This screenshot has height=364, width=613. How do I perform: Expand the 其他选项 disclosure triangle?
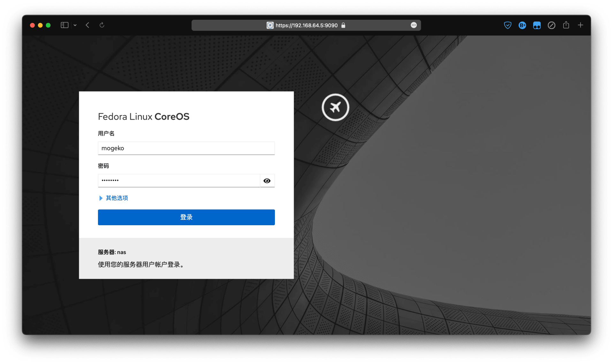[x=101, y=198]
